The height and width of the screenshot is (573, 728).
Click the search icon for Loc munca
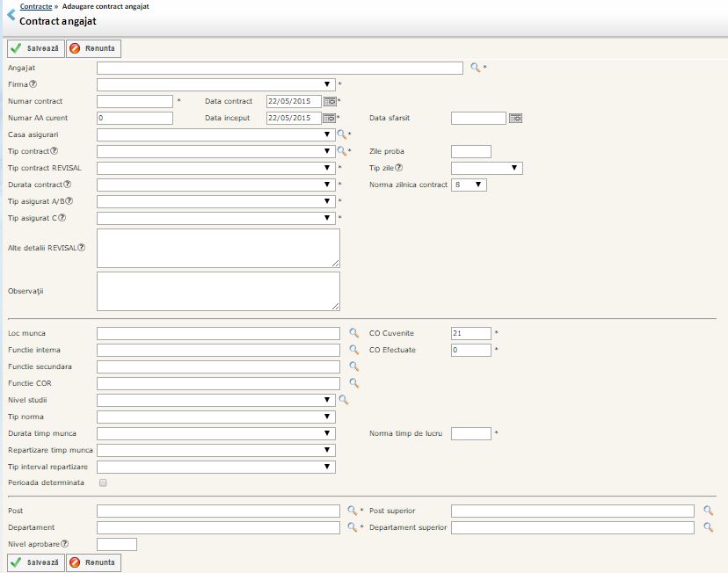click(353, 334)
